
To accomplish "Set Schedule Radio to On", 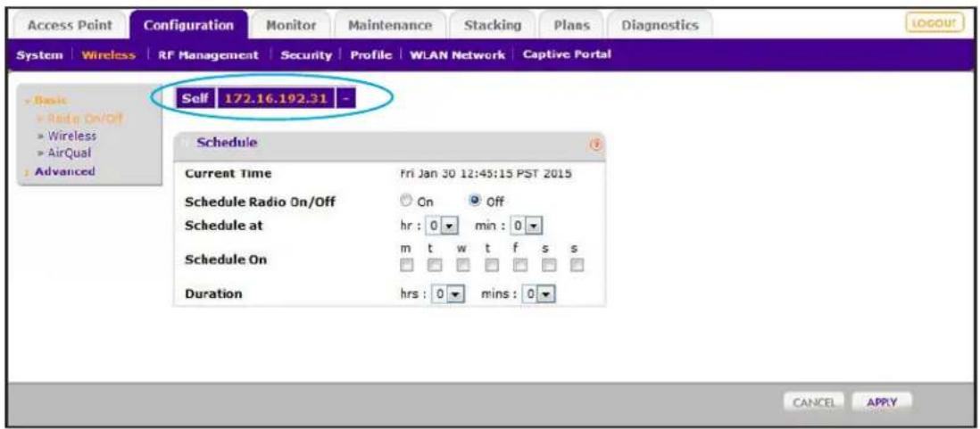I will pos(407,202).
